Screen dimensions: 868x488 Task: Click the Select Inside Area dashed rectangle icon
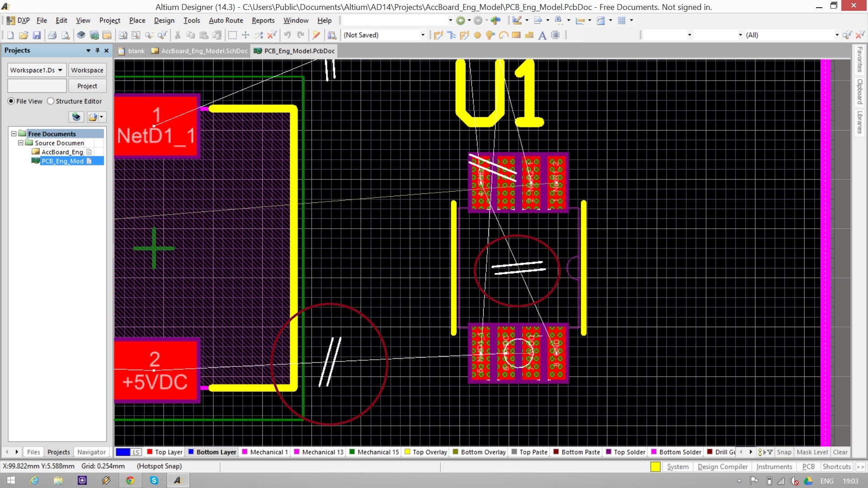click(232, 35)
